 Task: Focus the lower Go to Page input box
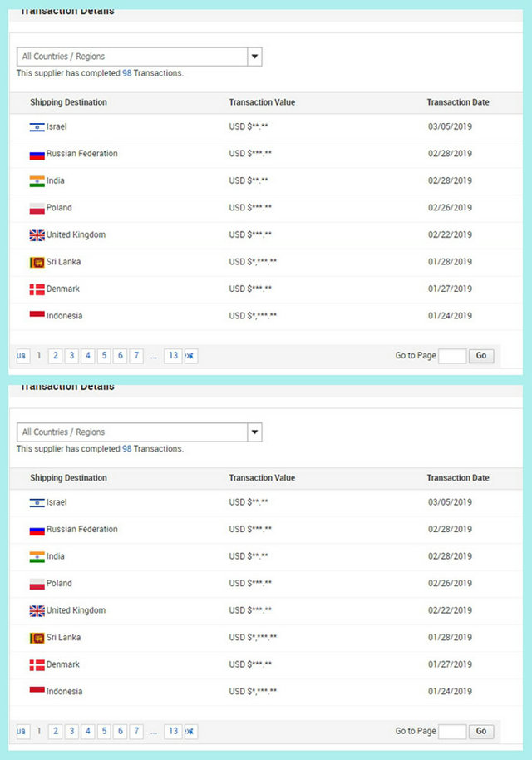pyautogui.click(x=452, y=732)
